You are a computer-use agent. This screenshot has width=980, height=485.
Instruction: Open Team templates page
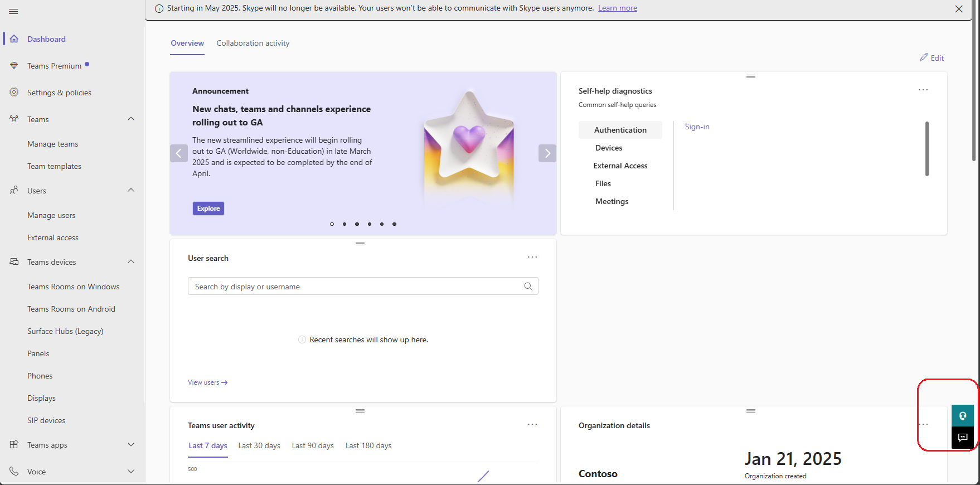54,166
